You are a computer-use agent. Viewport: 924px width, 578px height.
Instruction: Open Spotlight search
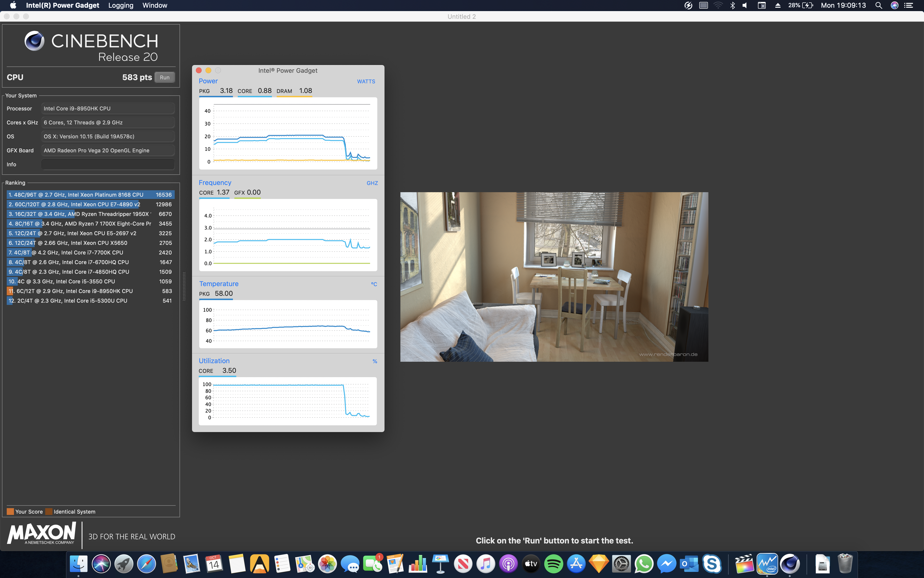point(879,5)
